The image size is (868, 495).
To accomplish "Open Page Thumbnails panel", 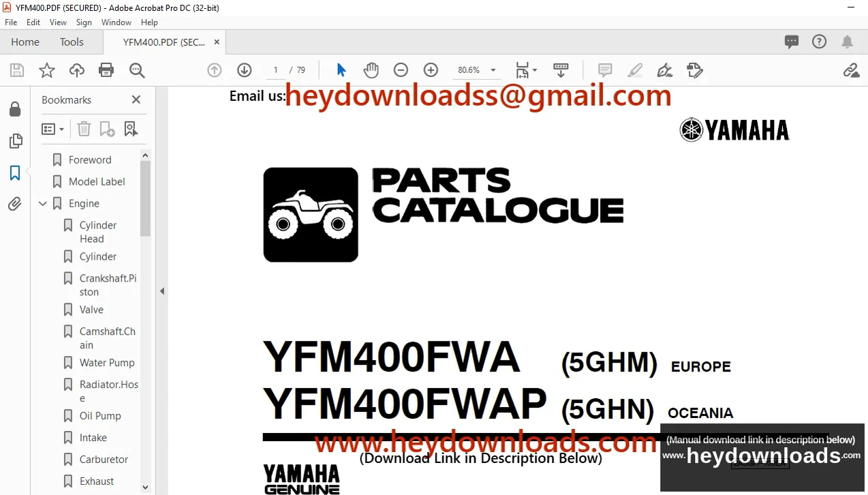I will [14, 141].
